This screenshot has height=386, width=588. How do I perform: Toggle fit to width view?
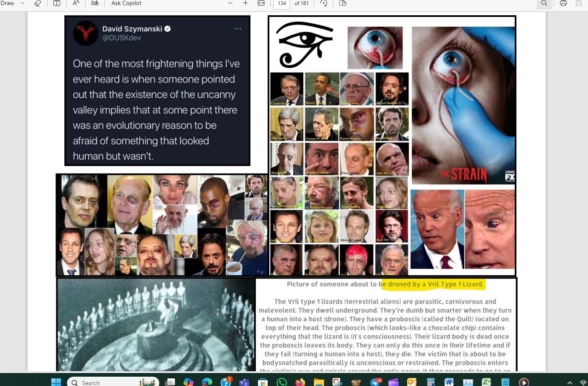[261, 3]
